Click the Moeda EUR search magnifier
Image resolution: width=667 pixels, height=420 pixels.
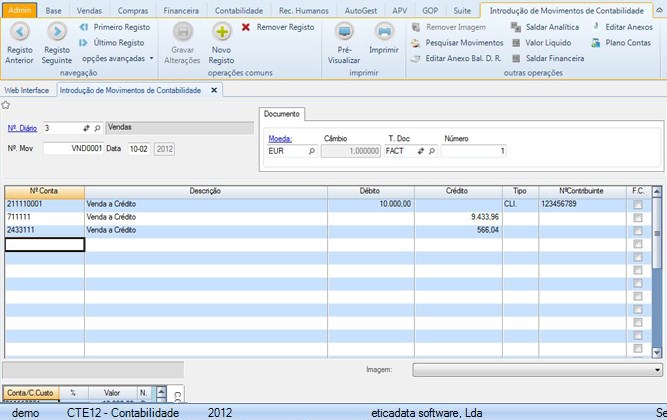pyautogui.click(x=311, y=151)
